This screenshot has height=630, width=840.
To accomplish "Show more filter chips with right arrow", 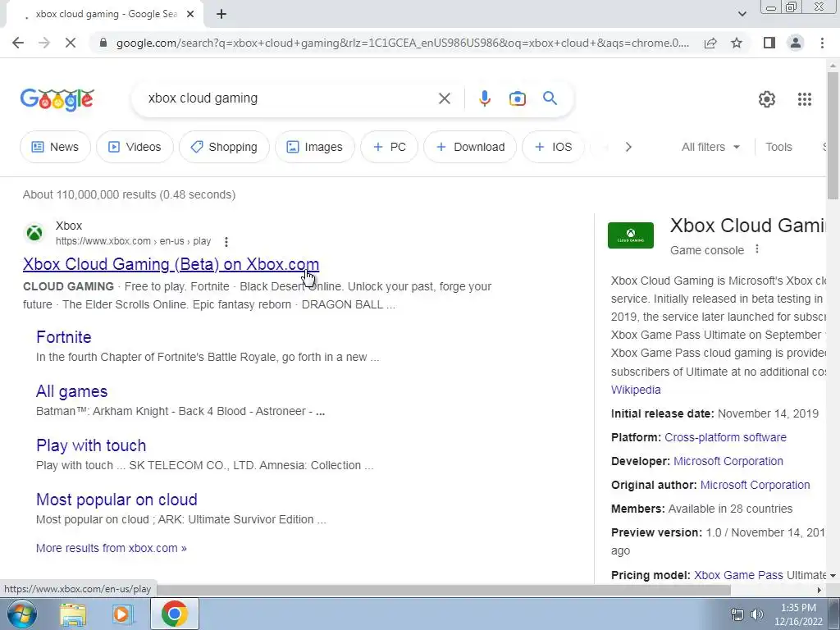I will click(628, 147).
